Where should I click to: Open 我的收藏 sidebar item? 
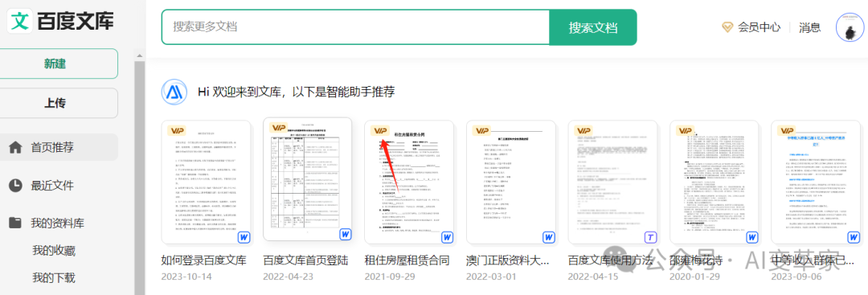[54, 250]
